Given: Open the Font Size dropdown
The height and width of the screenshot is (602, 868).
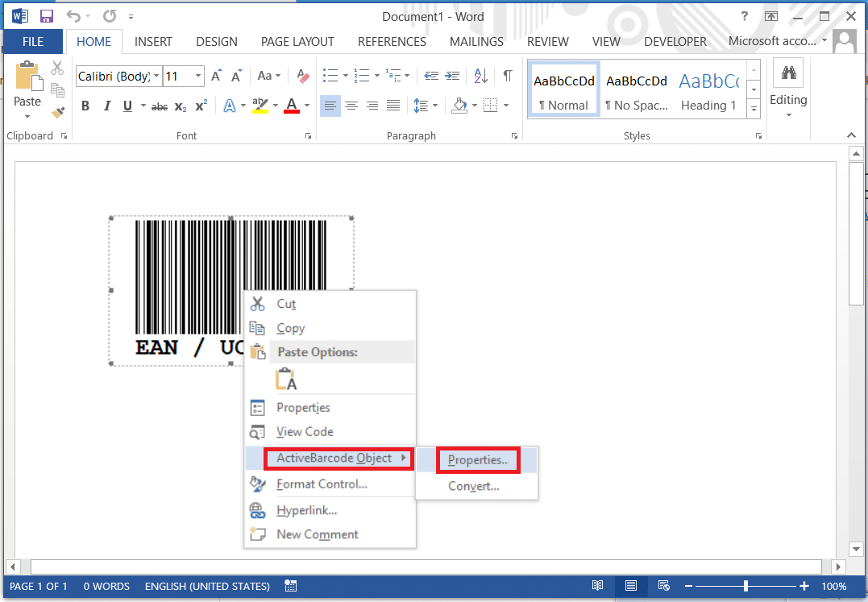Looking at the screenshot, I should pos(197,76).
